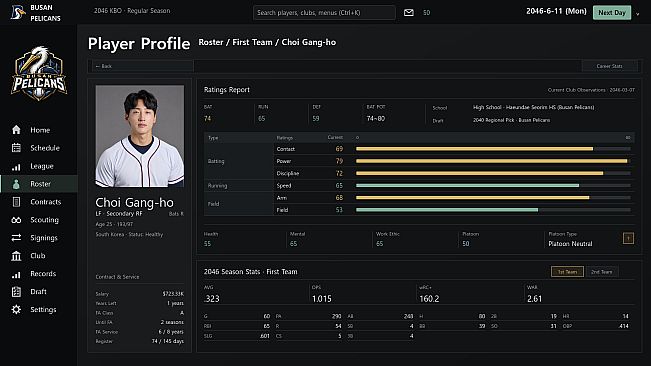Click the SLG value .601
This screenshot has width=651, height=366.
[264, 336]
